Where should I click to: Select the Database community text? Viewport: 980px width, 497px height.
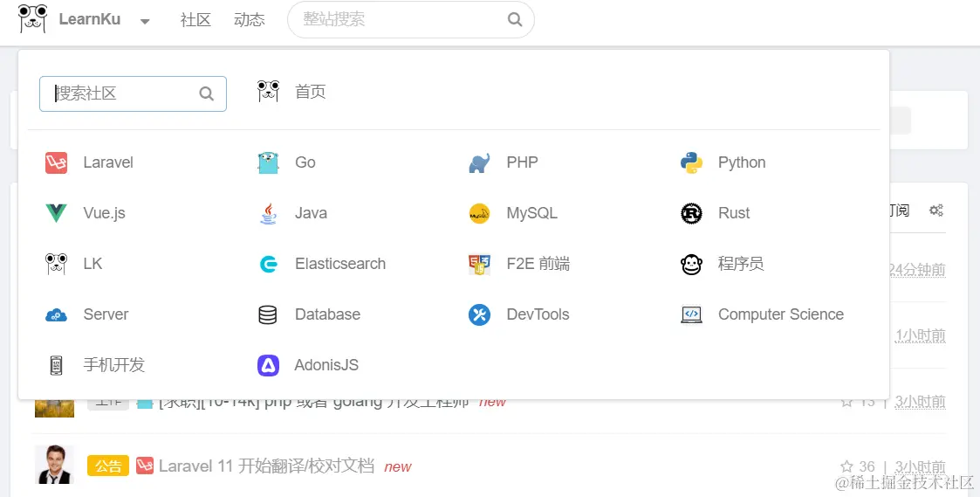[327, 314]
